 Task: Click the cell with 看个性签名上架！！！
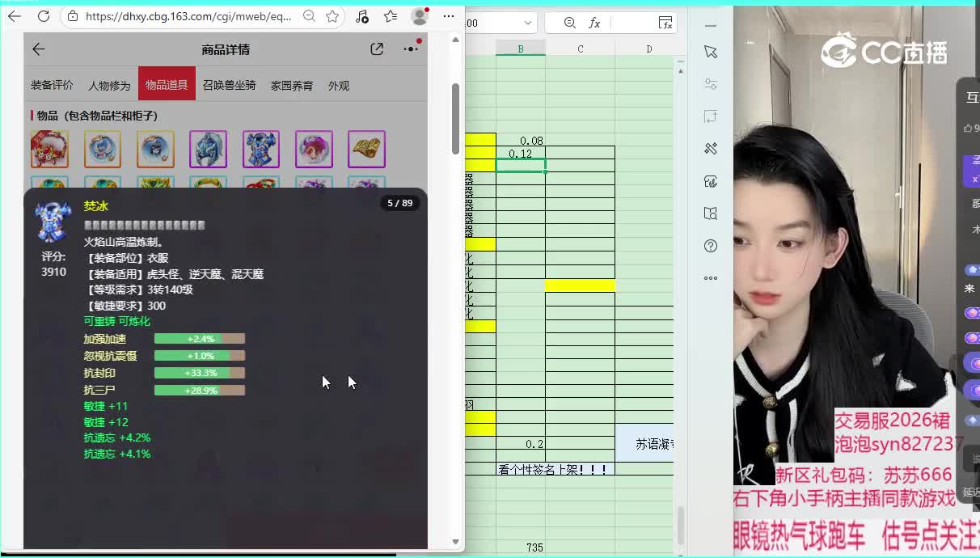pos(555,469)
